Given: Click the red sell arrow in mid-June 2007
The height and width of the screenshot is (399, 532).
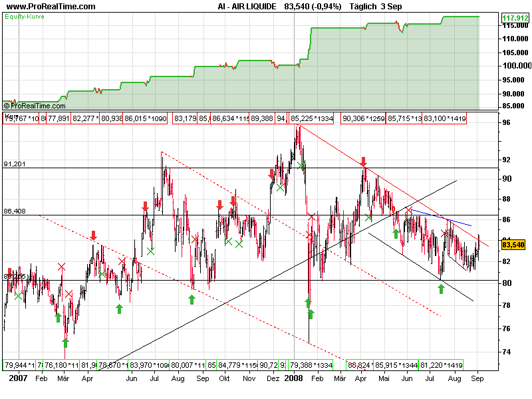Looking at the screenshot, I should (x=145, y=207).
